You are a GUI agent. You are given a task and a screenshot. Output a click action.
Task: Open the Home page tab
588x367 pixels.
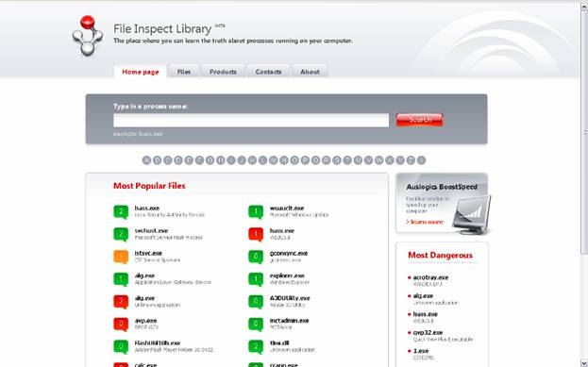141,72
